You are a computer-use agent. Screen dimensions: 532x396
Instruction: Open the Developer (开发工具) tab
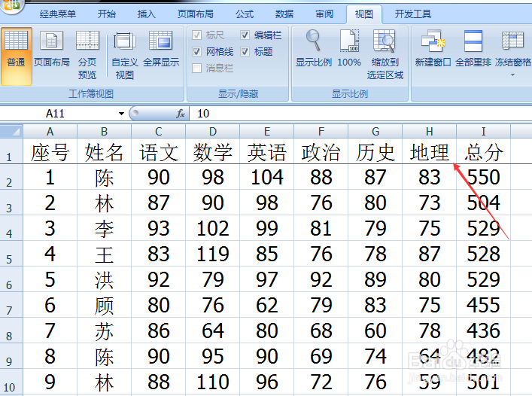pos(413,14)
